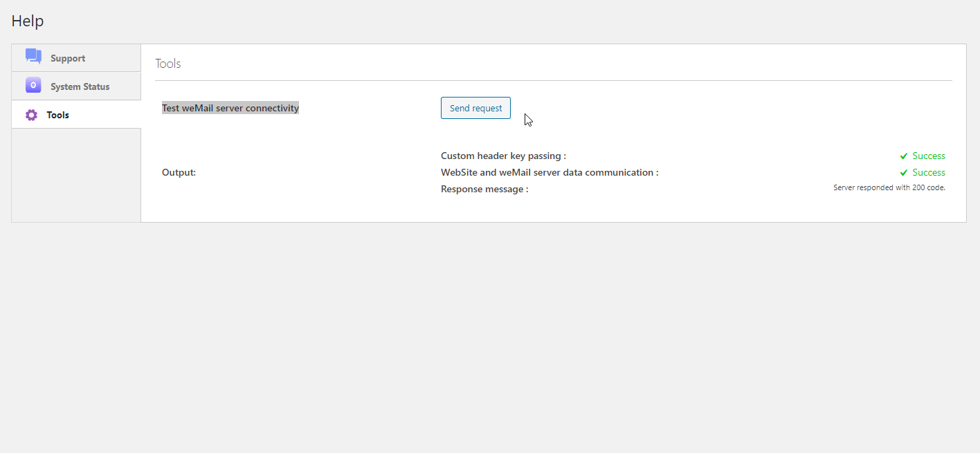
Task: Select the Custom header key passing label
Action: [503, 156]
